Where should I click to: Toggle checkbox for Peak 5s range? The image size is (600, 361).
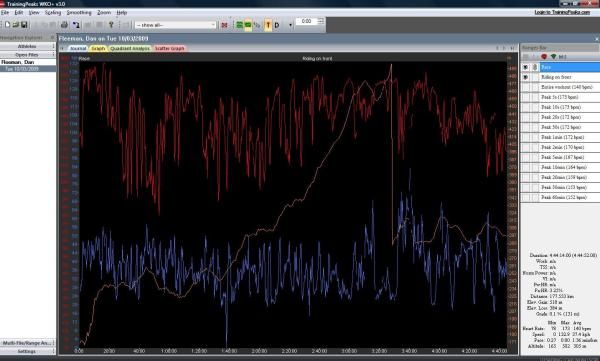[526, 97]
